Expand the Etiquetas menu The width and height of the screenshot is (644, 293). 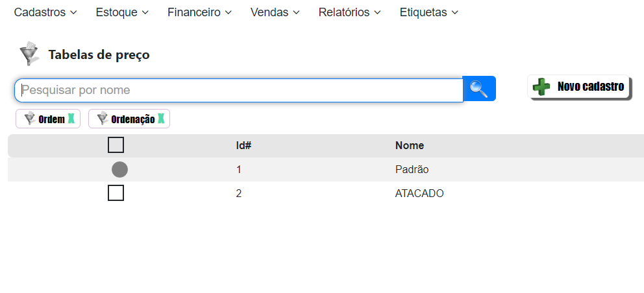click(x=429, y=12)
